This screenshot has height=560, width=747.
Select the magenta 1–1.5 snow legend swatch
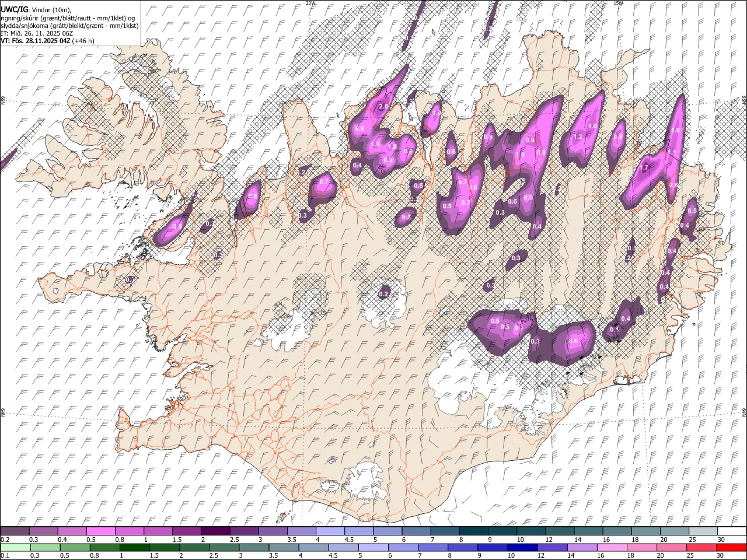(158, 531)
